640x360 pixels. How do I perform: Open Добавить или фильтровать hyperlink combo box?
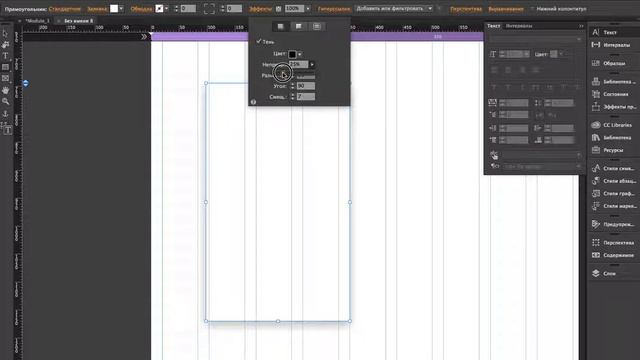click(394, 9)
